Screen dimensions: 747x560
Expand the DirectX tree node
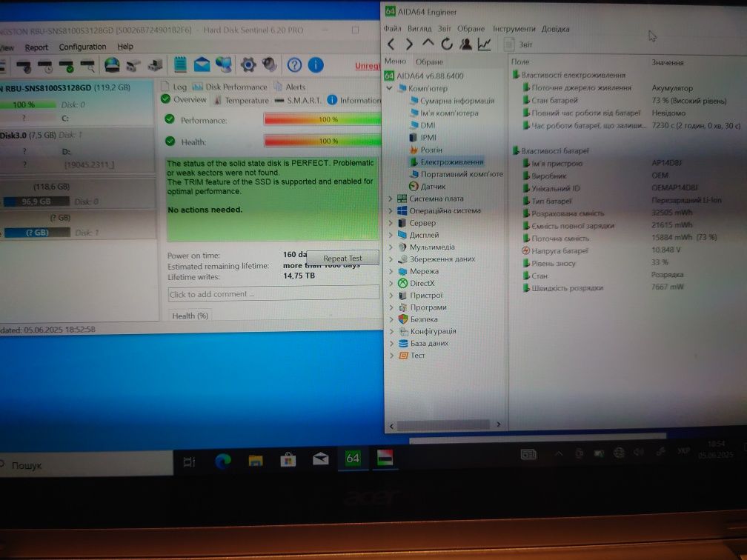390,283
